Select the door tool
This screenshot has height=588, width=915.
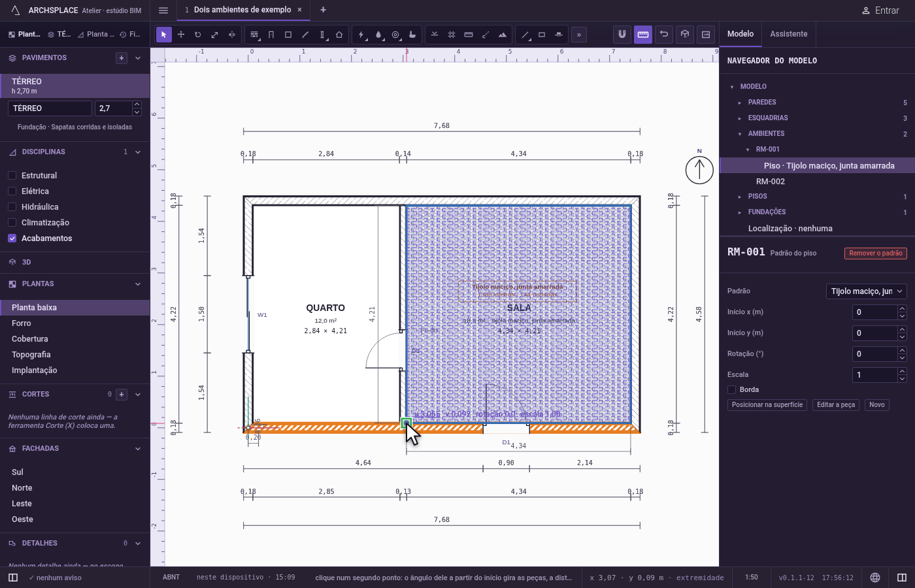pos(271,35)
